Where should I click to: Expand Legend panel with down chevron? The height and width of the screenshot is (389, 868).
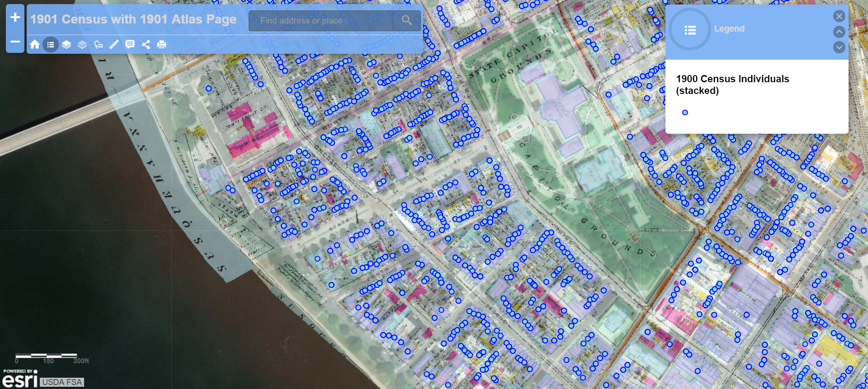tap(839, 47)
